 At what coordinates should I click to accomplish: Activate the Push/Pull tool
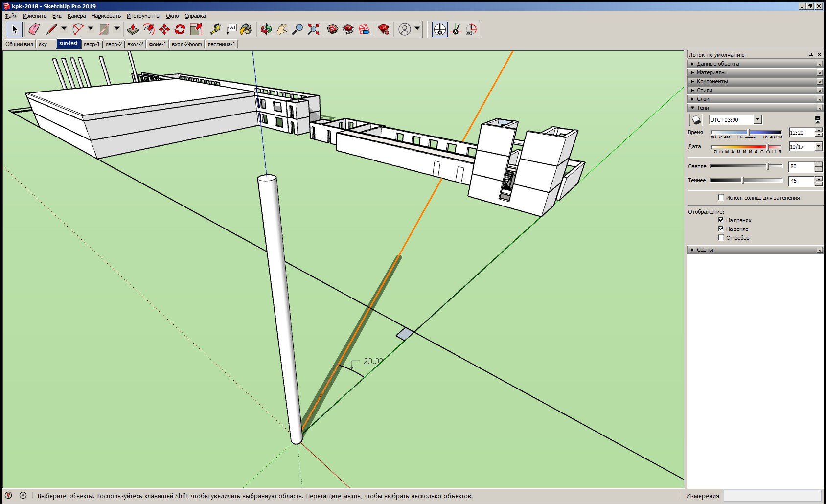pos(133,29)
